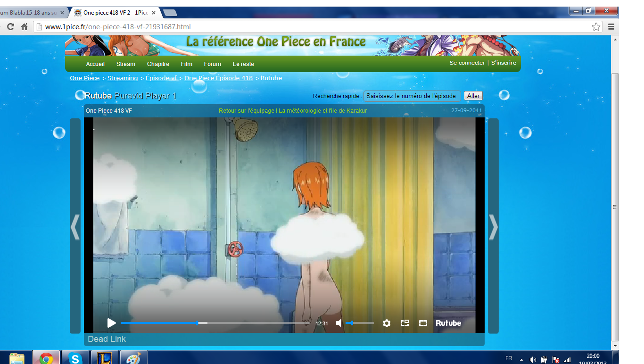This screenshot has width=644, height=364.
Task: Open video settings gear icon
Action: coord(387,323)
